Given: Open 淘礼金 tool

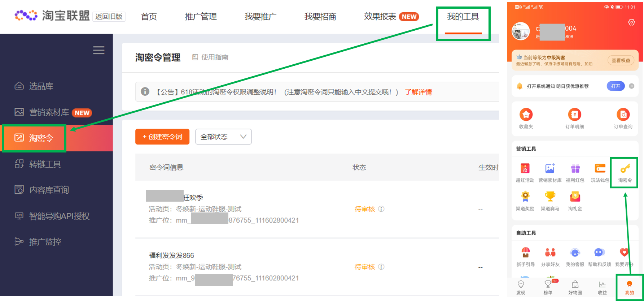Looking at the screenshot, I should tap(575, 201).
